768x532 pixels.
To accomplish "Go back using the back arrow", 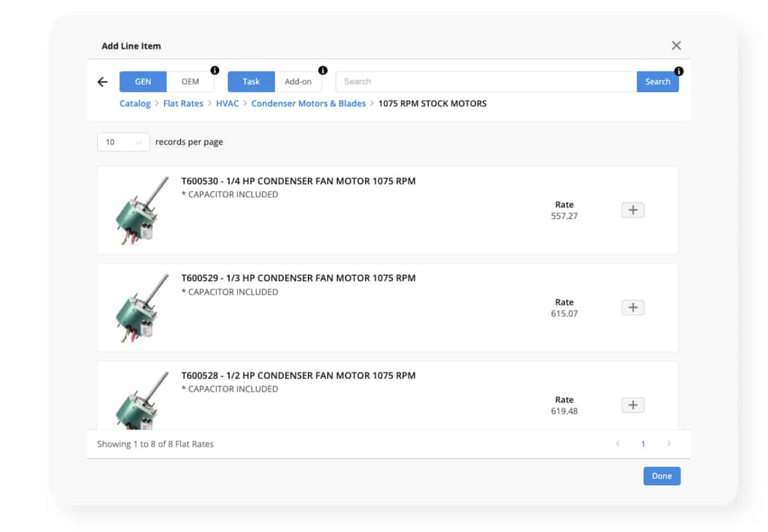I will [102, 82].
